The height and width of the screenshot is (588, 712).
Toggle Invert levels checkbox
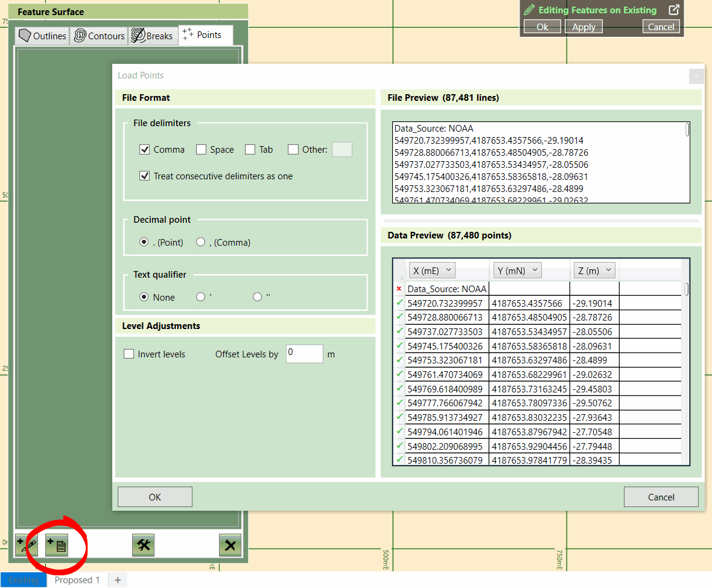[129, 354]
